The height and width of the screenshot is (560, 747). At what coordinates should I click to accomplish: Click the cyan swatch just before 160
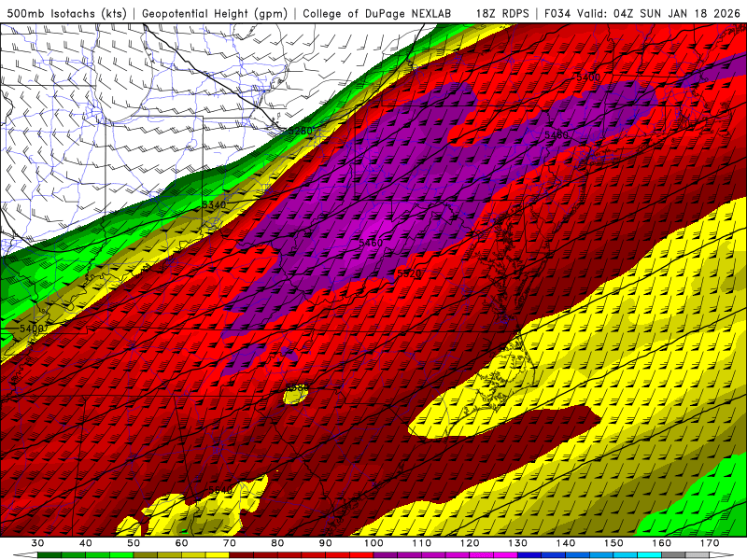650,556
